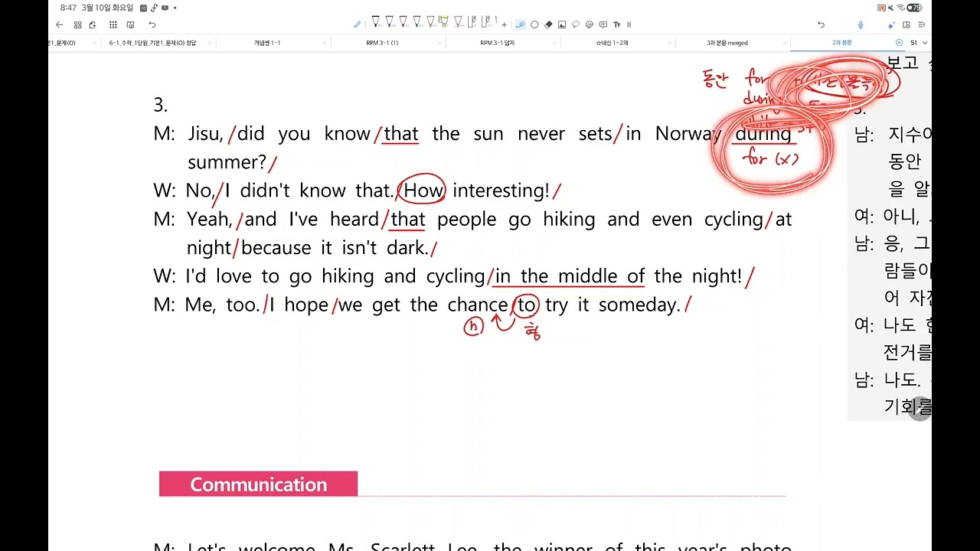Viewport: 980px width, 551px height.
Task: Tap the search-in-document icon after grid icon
Action: point(131,24)
